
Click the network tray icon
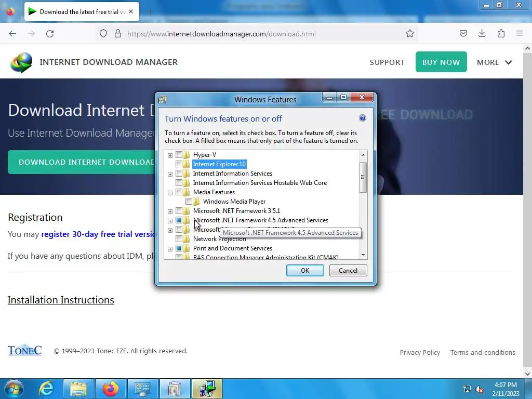tap(467, 389)
